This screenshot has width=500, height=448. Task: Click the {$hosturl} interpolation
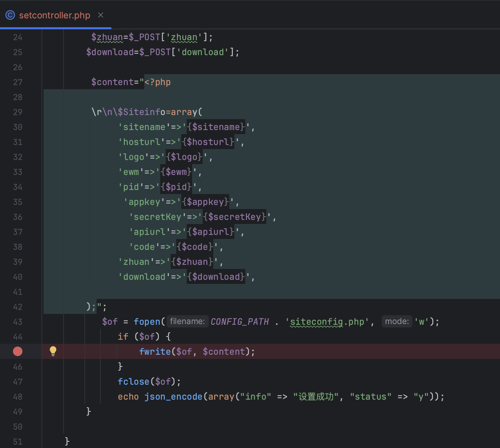pos(208,142)
